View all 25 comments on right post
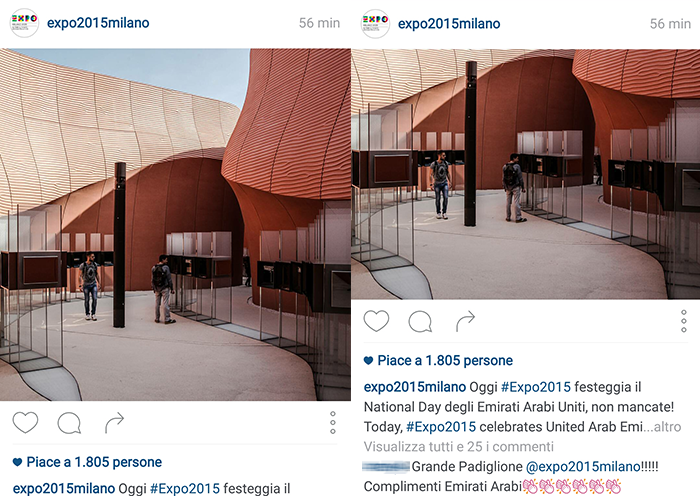700x496 pixels. (x=459, y=446)
